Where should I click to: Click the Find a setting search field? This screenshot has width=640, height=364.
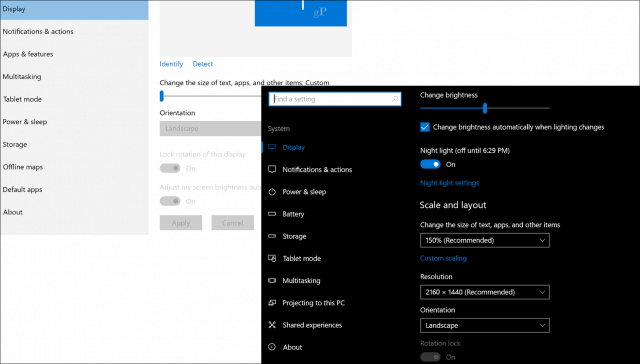(x=335, y=99)
